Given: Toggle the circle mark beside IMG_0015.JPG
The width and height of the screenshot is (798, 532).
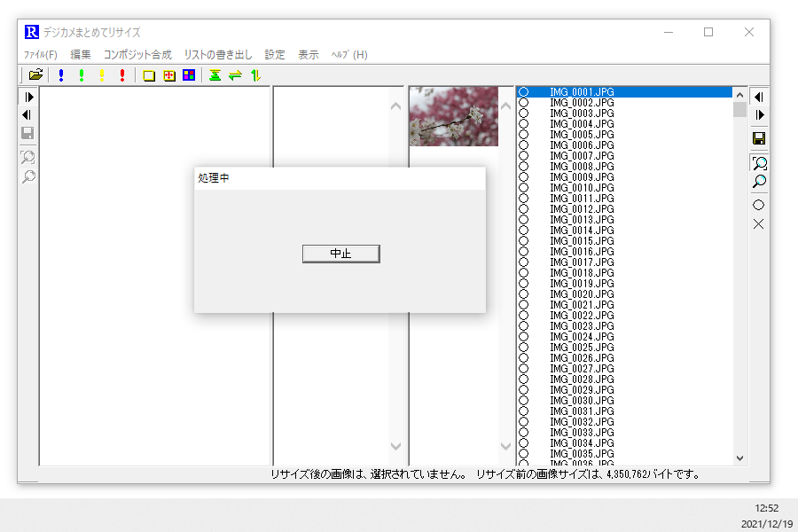Looking at the screenshot, I should [523, 241].
